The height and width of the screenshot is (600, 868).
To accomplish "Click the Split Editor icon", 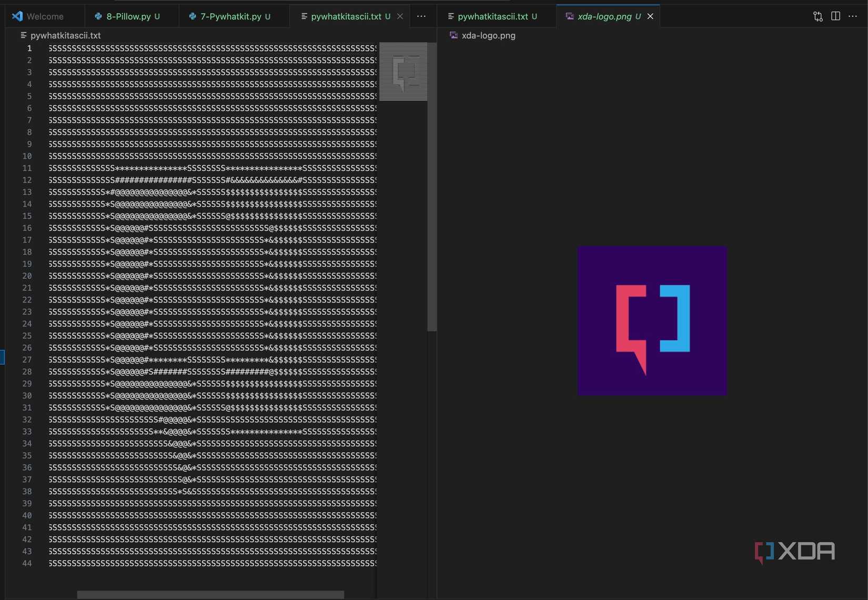I will 836,16.
